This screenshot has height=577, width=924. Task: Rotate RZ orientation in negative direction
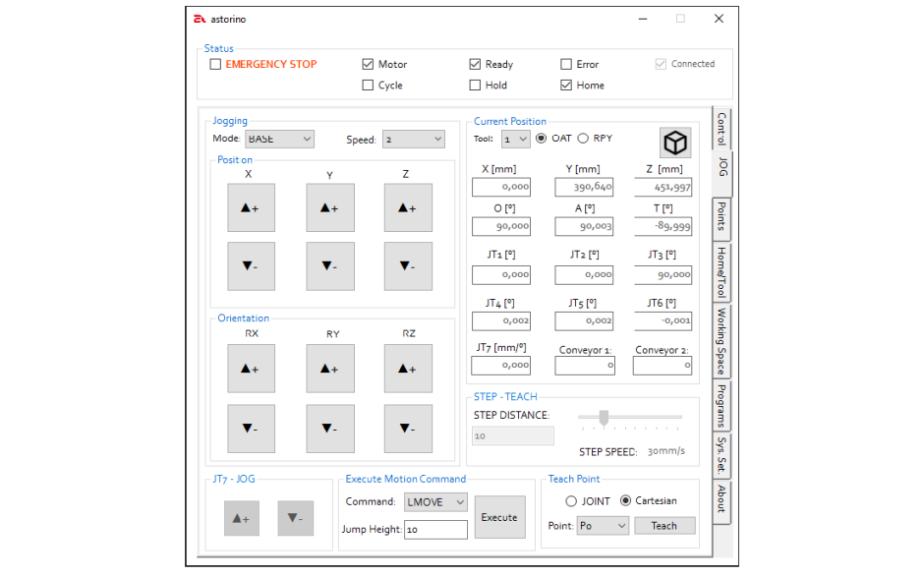pyautogui.click(x=408, y=429)
